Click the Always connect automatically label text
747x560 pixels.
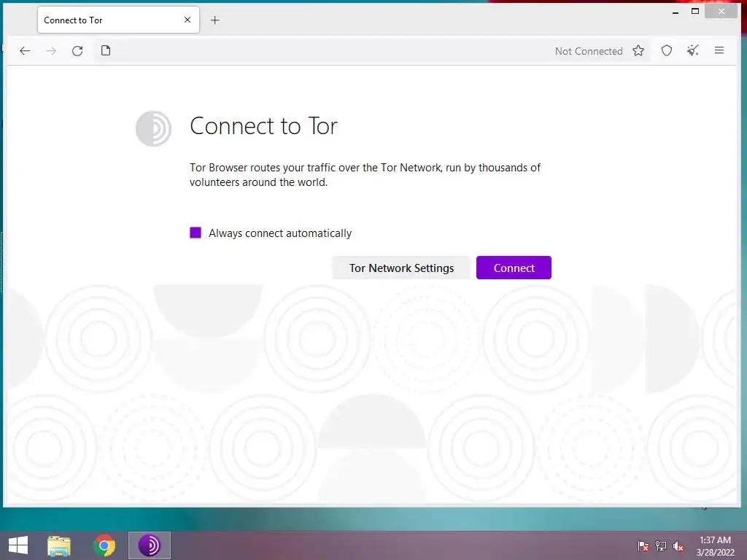click(x=280, y=233)
